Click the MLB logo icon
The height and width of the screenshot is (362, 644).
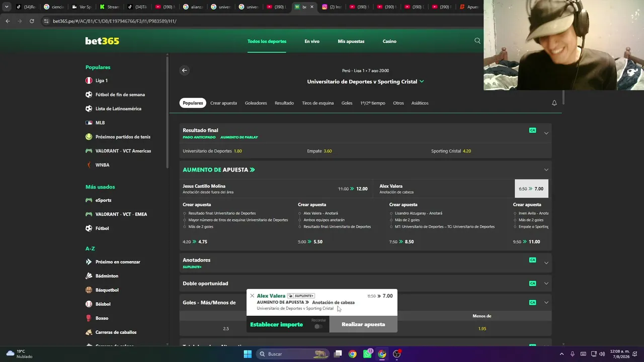[x=89, y=123]
